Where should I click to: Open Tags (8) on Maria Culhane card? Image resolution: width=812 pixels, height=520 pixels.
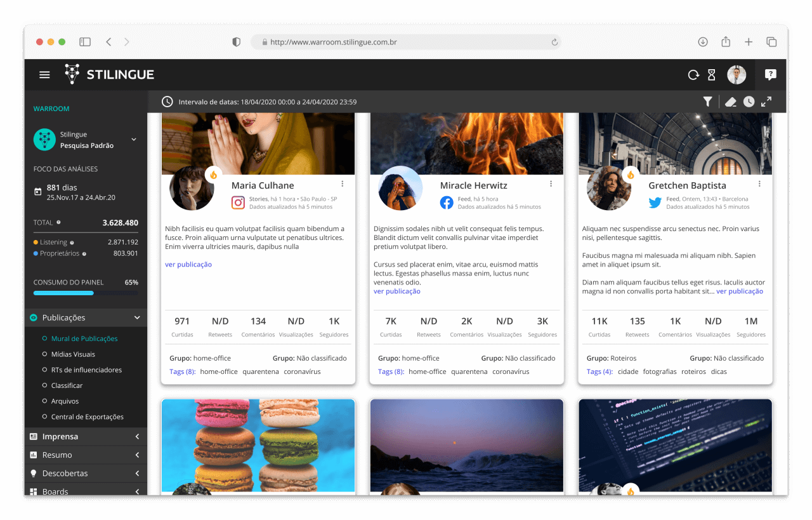tap(183, 371)
